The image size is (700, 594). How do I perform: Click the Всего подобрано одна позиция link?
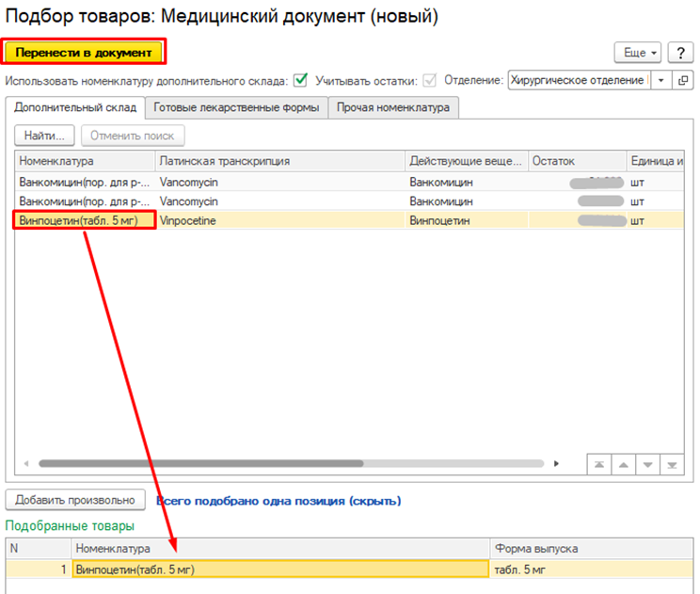[x=278, y=501]
